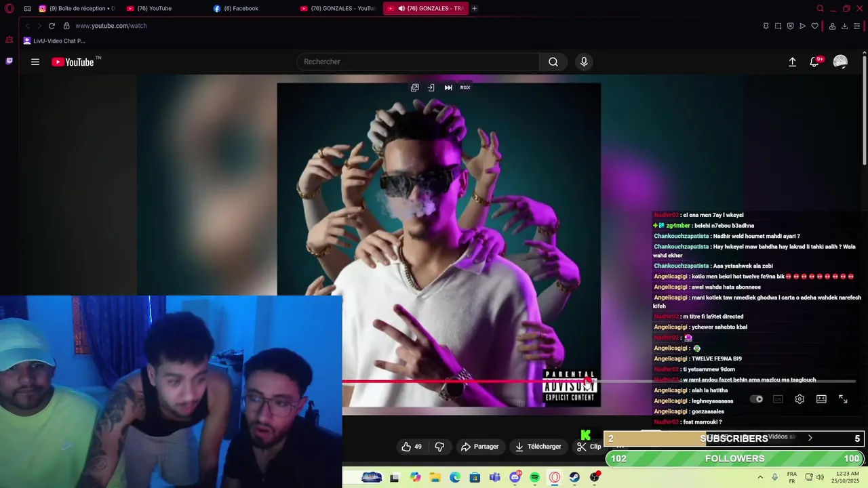Viewport: 868px width, 488px height.
Task: Open the Opera main menu logo
Action: click(9, 9)
